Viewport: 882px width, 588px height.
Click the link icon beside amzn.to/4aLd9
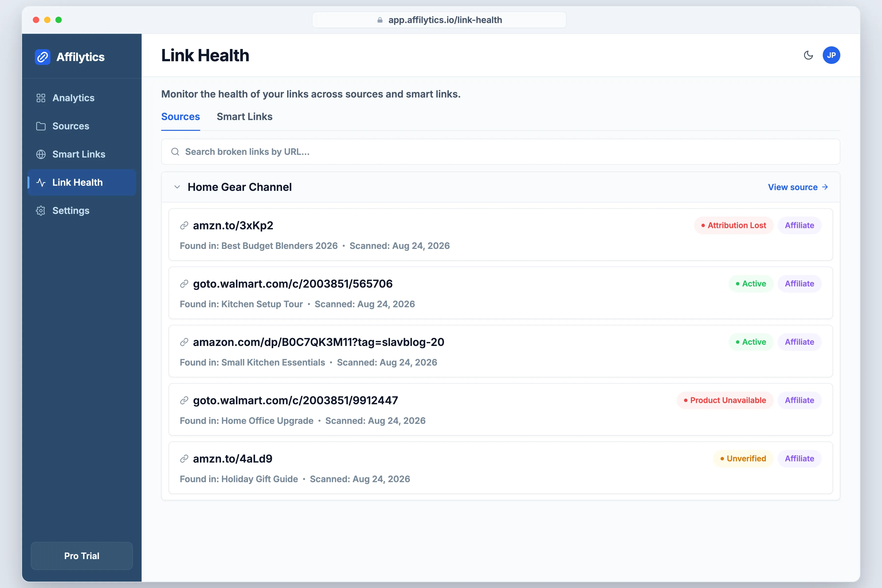[x=184, y=459]
